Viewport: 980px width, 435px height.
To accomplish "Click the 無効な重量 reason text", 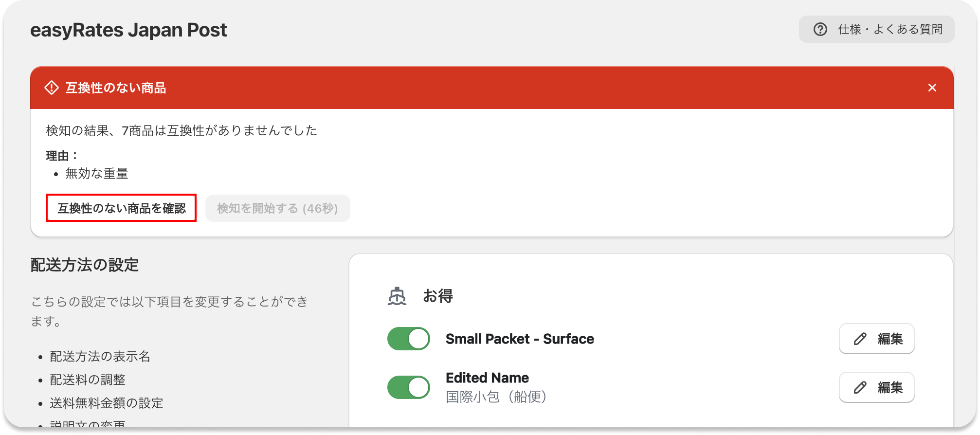I will click(x=96, y=173).
